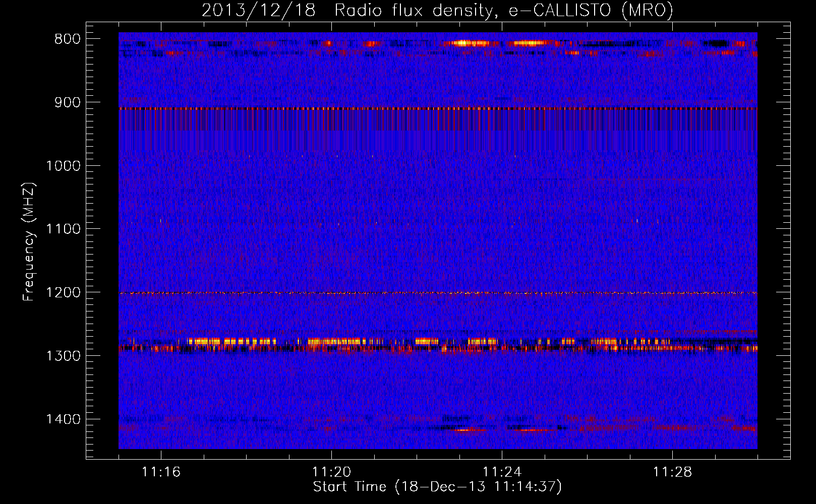
Task: Click the 1400 frequency tick label
Action: coord(63,419)
